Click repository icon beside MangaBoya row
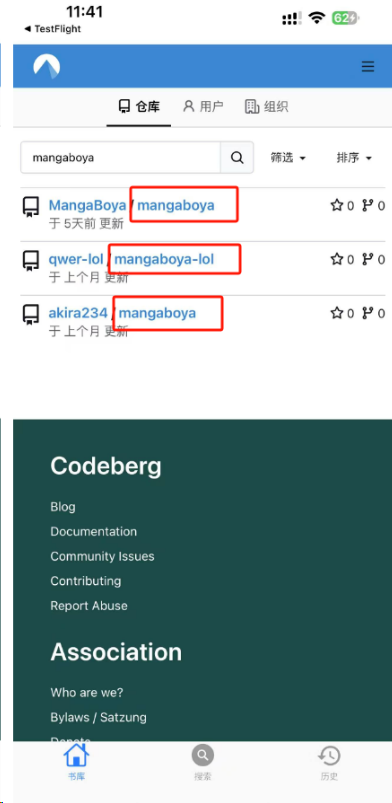The image size is (392, 803). pos(31,206)
